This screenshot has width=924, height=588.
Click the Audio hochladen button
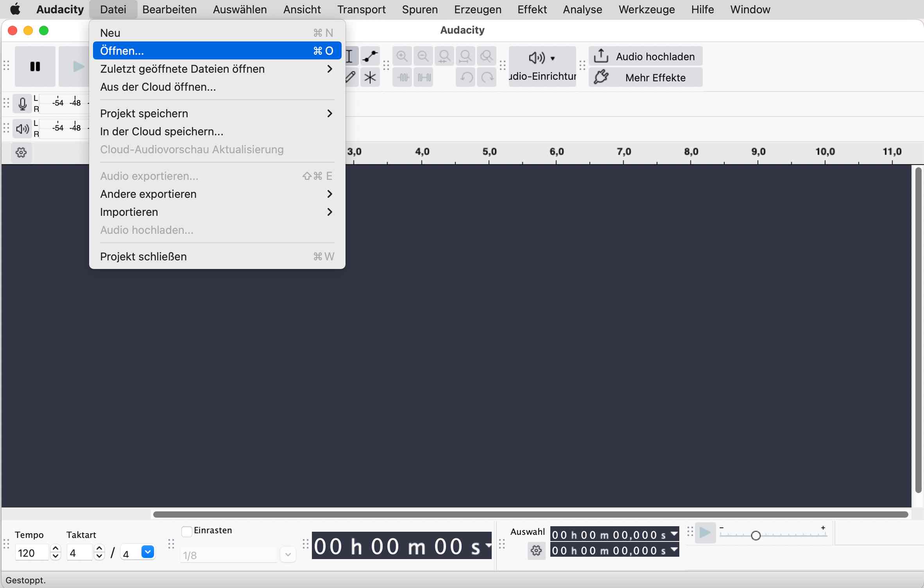[x=646, y=57]
